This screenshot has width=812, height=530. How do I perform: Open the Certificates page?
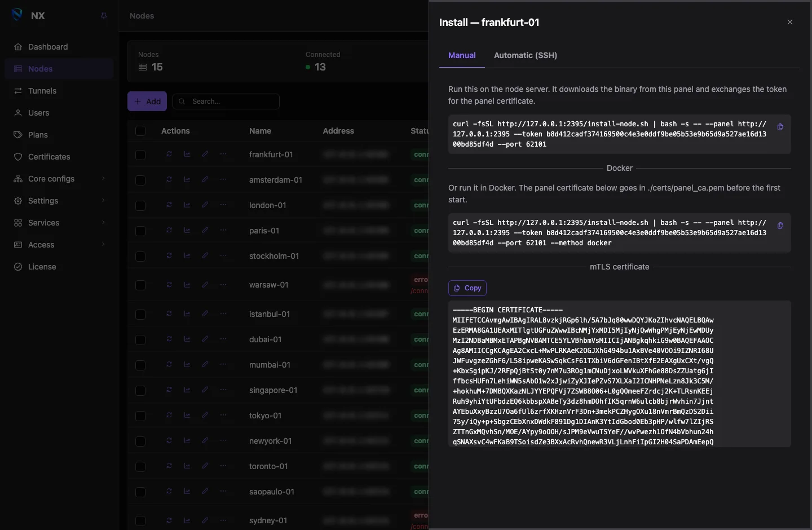[x=59, y=157]
